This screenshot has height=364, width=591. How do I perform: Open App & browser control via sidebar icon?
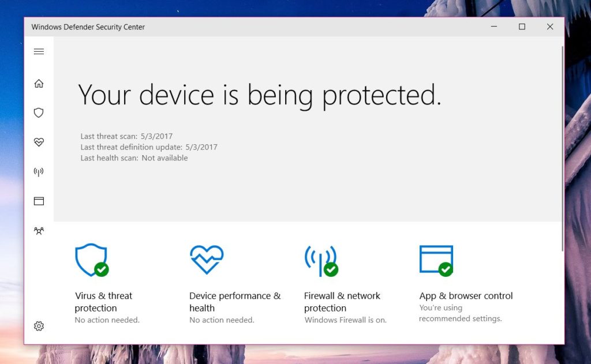pyautogui.click(x=39, y=201)
